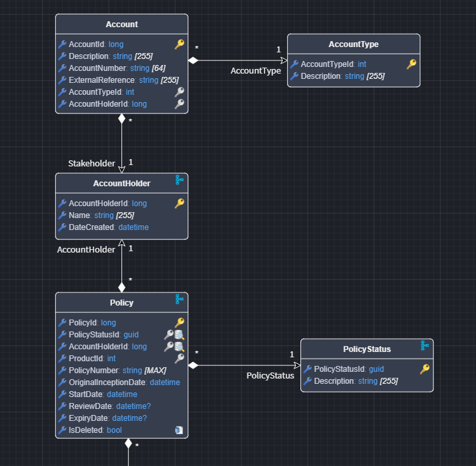Image resolution: width=476 pixels, height=466 pixels.
Task: Select the ProductId int attribute
Action: 92,358
